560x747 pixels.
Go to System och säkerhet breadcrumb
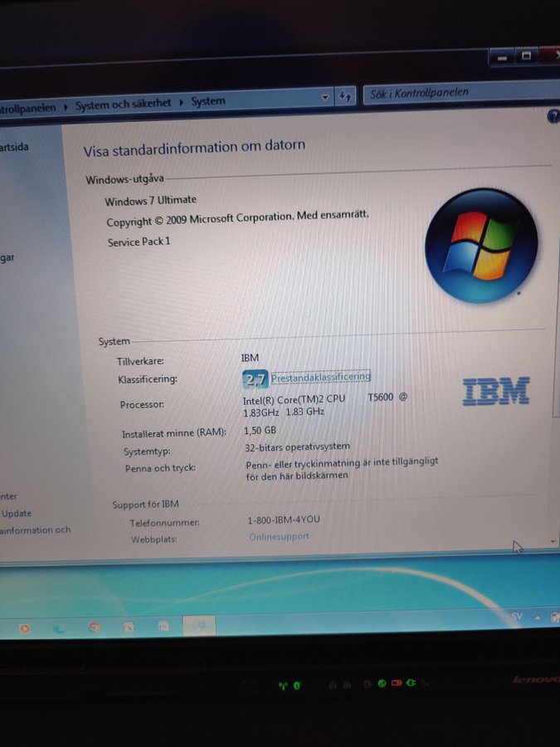click(x=123, y=104)
